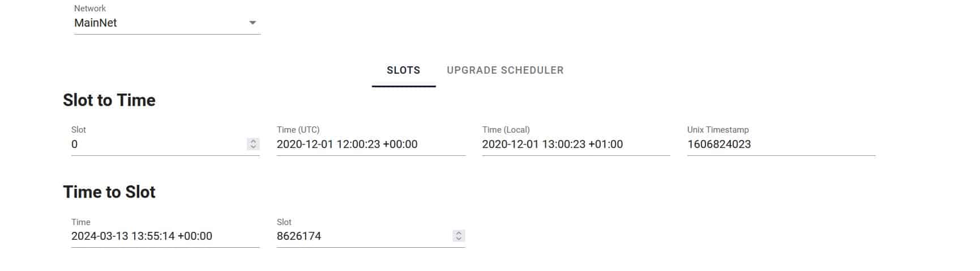Image resolution: width=980 pixels, height=271 pixels.
Task: Click the arrow icon beside MainNet
Action: [x=253, y=23]
